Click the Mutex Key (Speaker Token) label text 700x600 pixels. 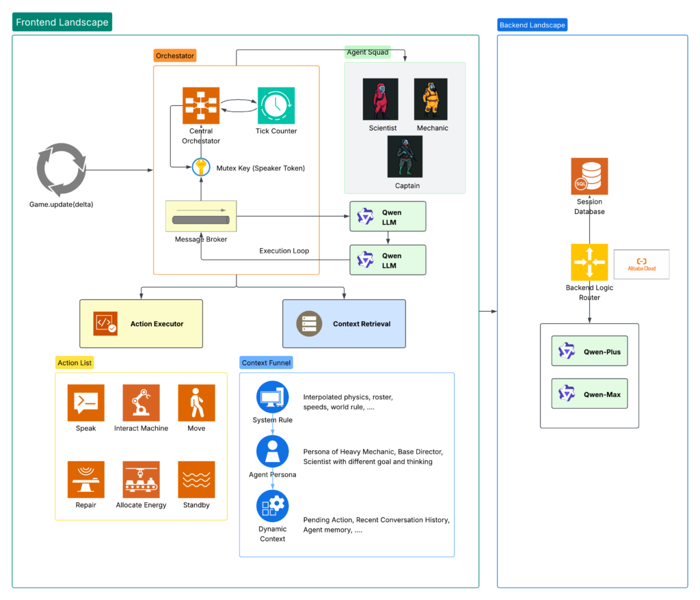point(260,168)
